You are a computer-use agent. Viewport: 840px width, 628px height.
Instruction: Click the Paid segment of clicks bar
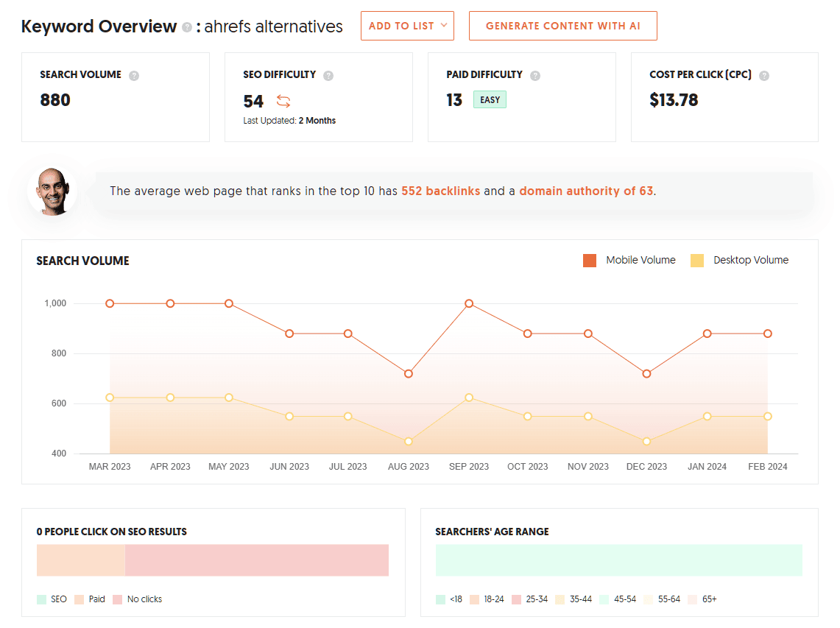coord(81,560)
